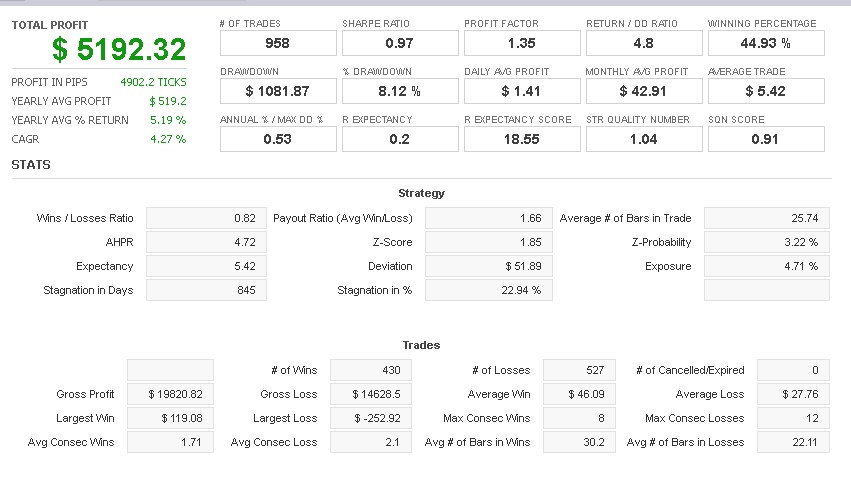This screenshot has width=851, height=480.
Task: Select the % Drawdown value box
Action: pyautogui.click(x=399, y=91)
